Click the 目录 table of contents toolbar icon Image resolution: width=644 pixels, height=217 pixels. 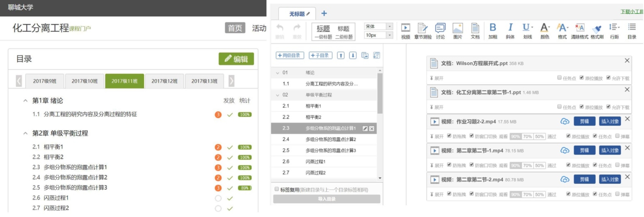pos(632,27)
